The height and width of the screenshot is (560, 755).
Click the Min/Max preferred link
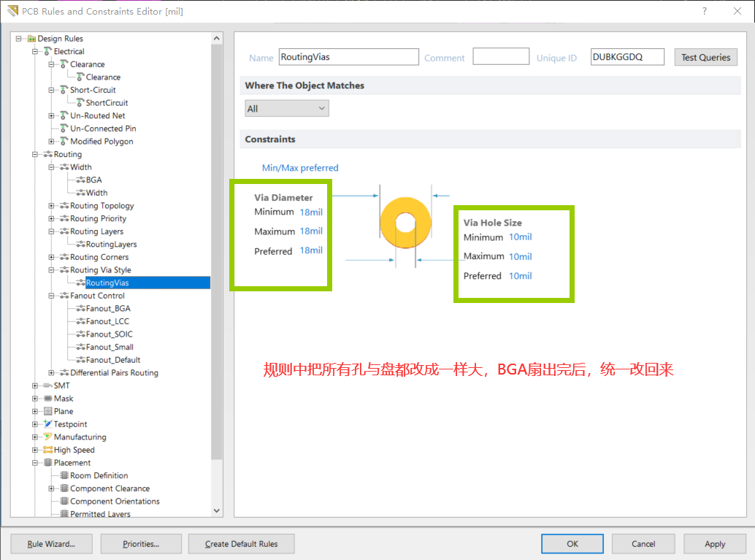coord(300,168)
